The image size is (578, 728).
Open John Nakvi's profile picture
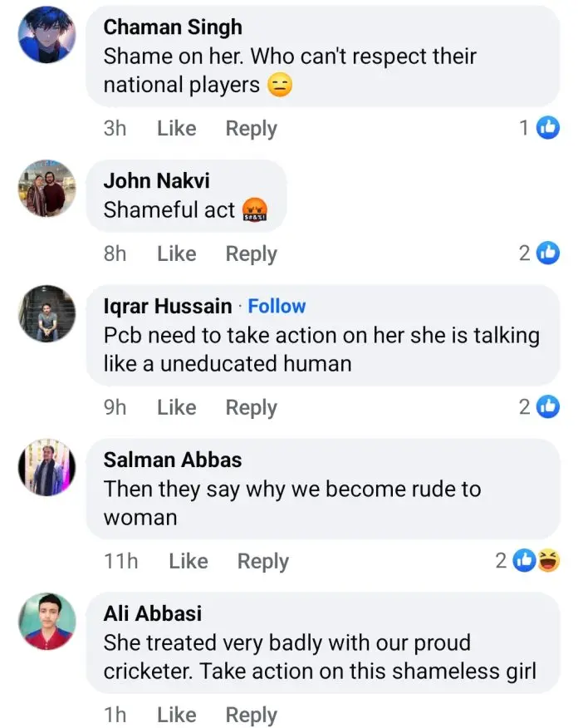(x=47, y=189)
